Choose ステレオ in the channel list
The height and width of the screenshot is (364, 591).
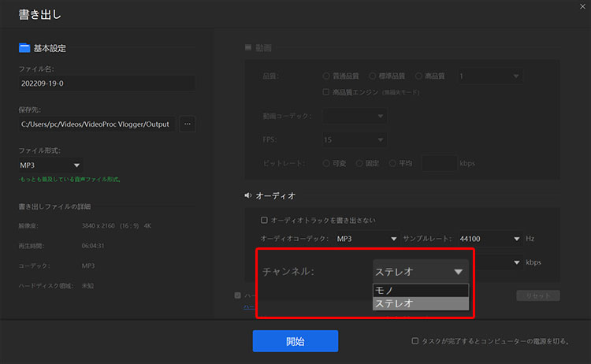[x=421, y=303]
